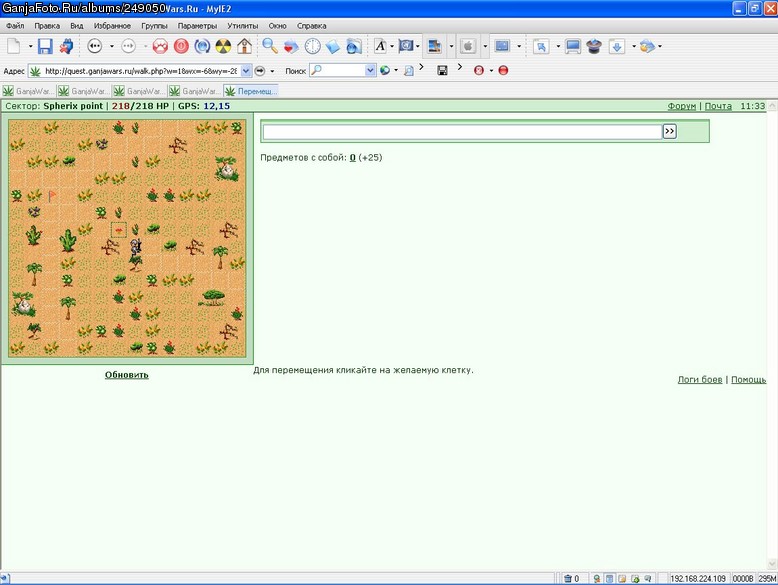The height and width of the screenshot is (585, 778).
Task: Click the new blank page icon
Action: pos(13,46)
